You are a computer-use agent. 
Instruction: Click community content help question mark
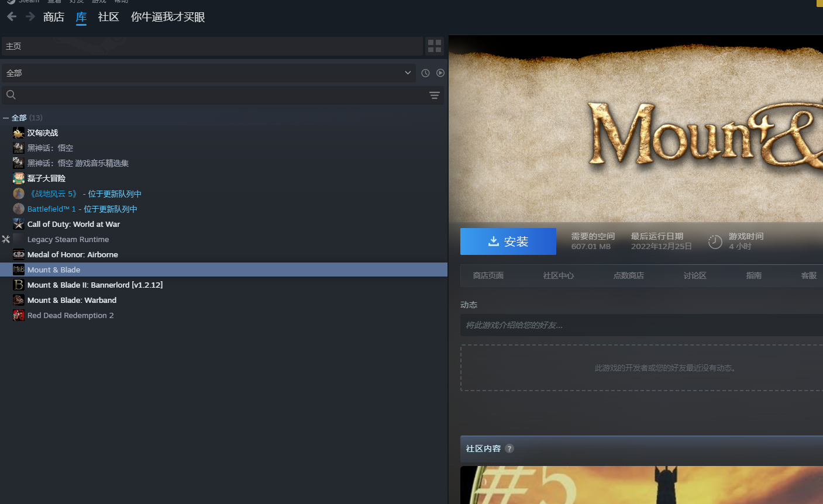click(509, 448)
